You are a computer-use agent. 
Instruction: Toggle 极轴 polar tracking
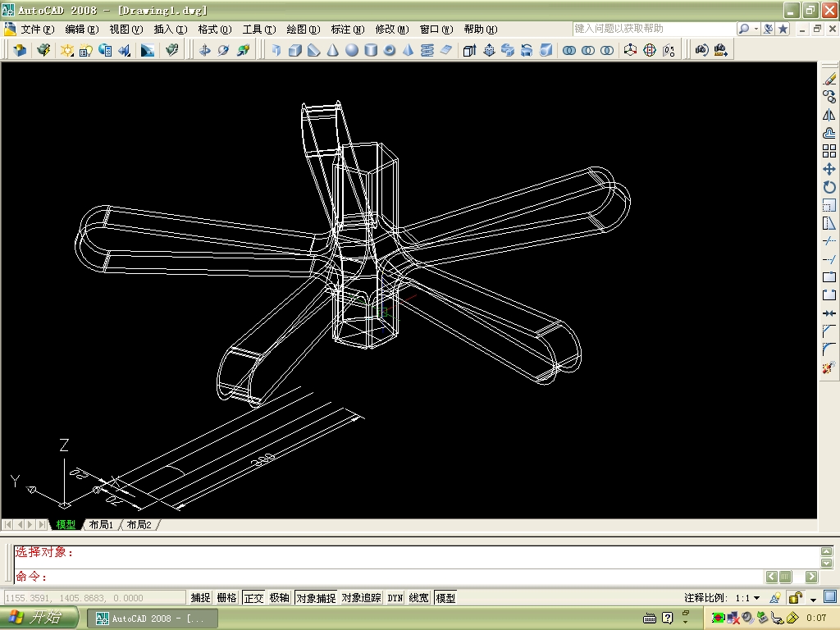(279, 598)
